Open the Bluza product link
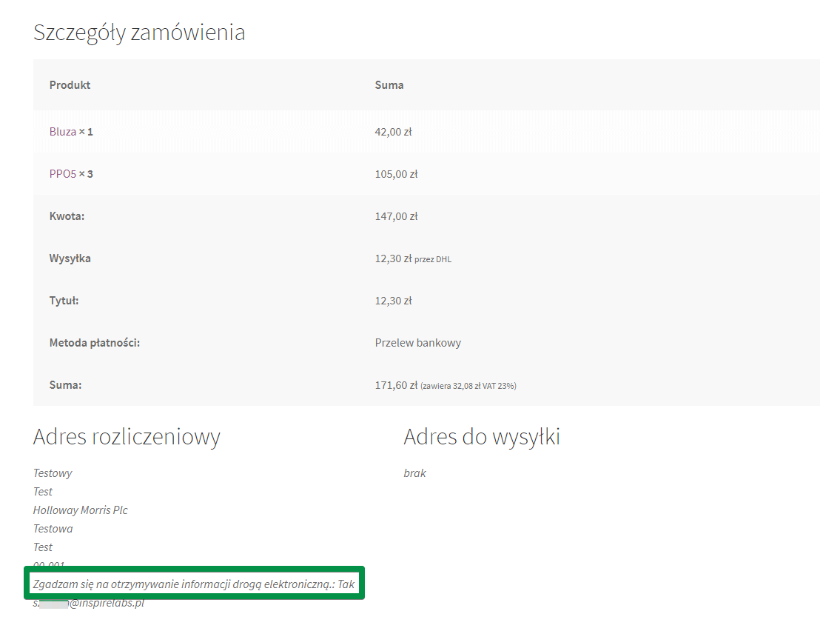The image size is (840, 631). click(63, 132)
